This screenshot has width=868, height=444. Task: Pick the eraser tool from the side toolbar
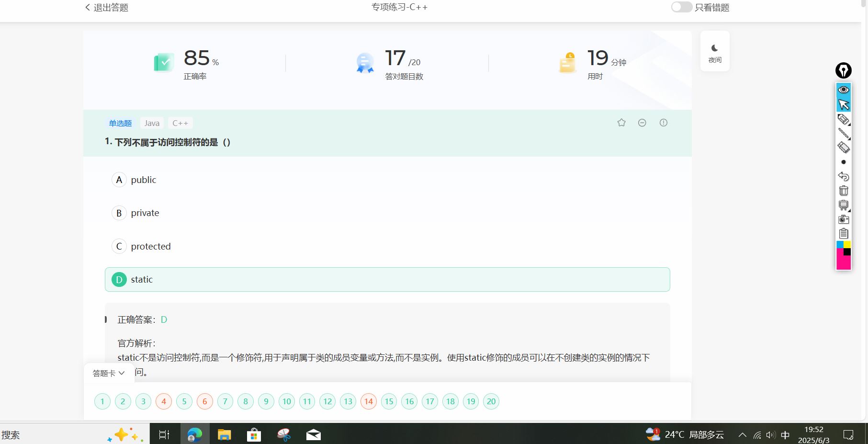(x=843, y=148)
